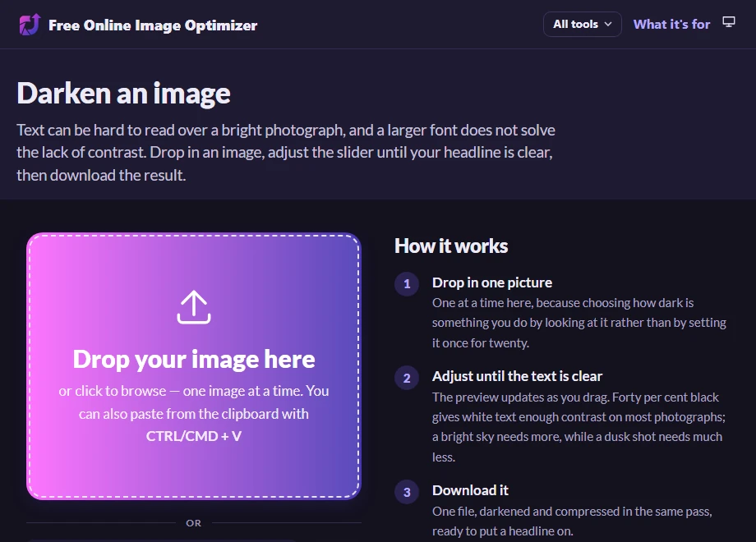Click the Adjust until the text is clear title
The width and height of the screenshot is (756, 542).
[518, 376]
